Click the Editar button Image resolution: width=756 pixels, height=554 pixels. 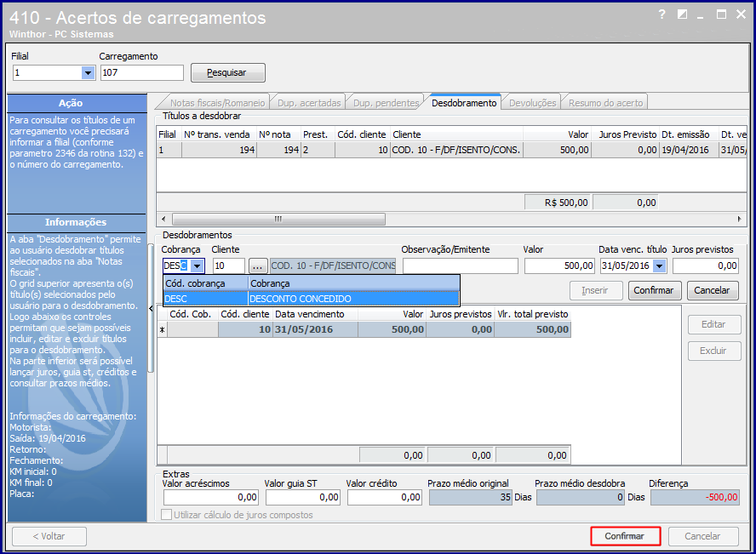(x=713, y=325)
